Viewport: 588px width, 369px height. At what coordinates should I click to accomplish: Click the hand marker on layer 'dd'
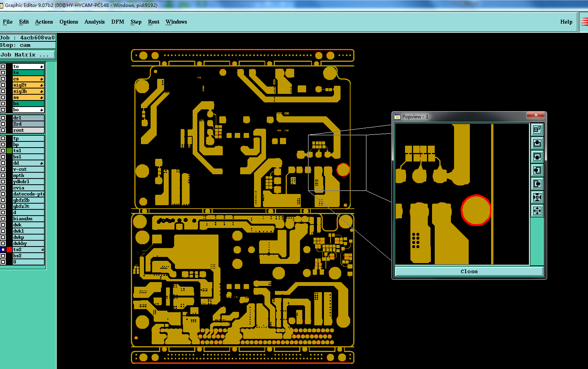(x=42, y=163)
